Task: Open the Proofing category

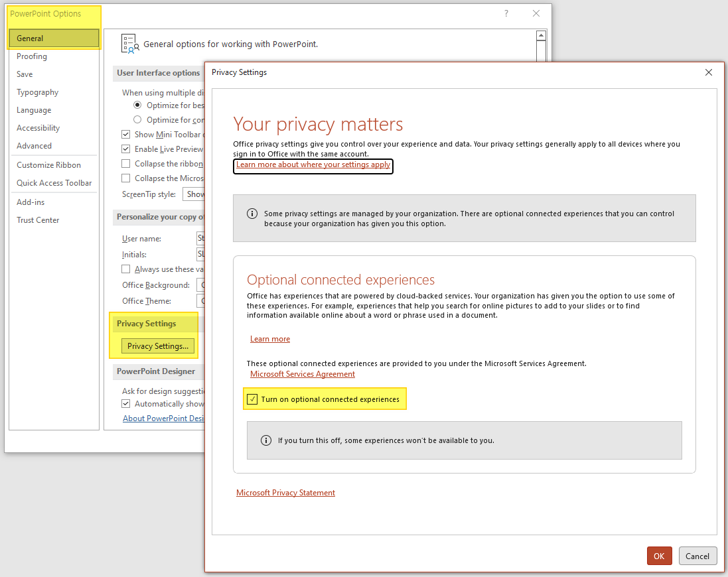Action: [x=54, y=56]
